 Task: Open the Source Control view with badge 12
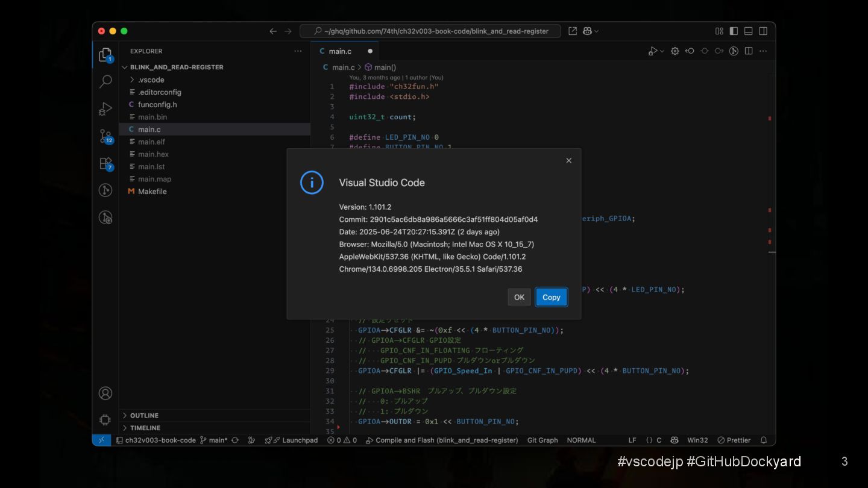point(105,136)
